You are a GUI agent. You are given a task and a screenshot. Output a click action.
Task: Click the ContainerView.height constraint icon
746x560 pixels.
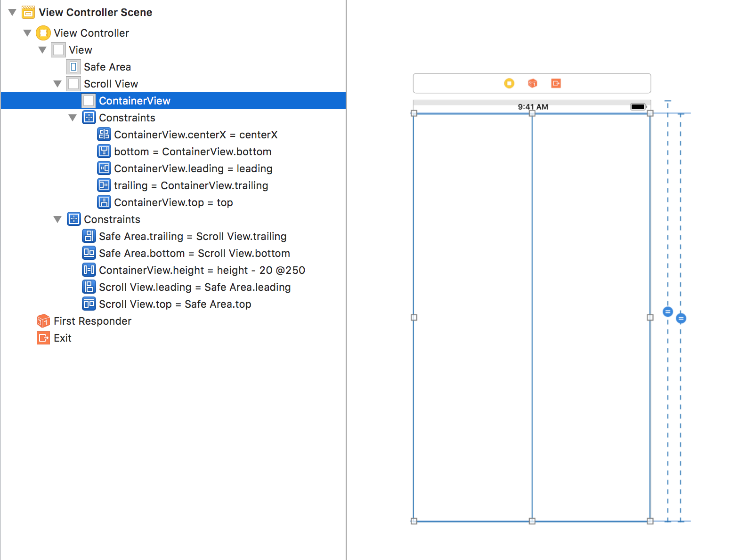coord(89,270)
